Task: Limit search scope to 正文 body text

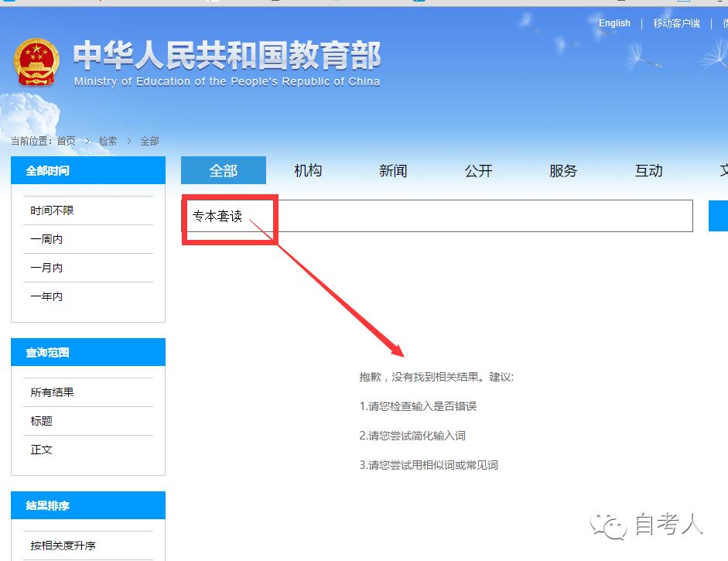Action: pos(41,449)
